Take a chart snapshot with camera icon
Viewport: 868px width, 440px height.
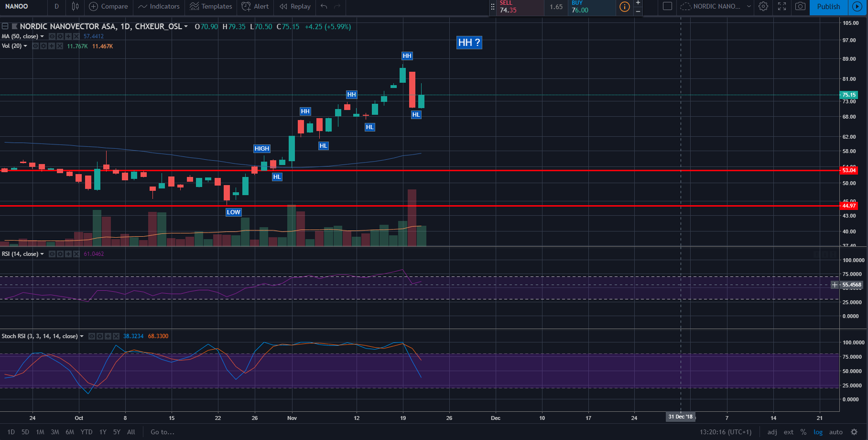click(800, 6)
